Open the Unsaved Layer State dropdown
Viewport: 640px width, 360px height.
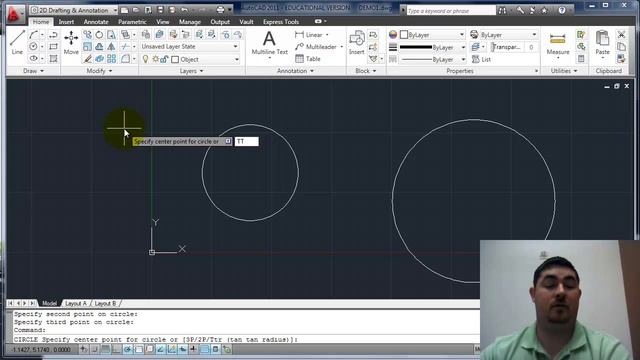pyautogui.click(x=190, y=47)
